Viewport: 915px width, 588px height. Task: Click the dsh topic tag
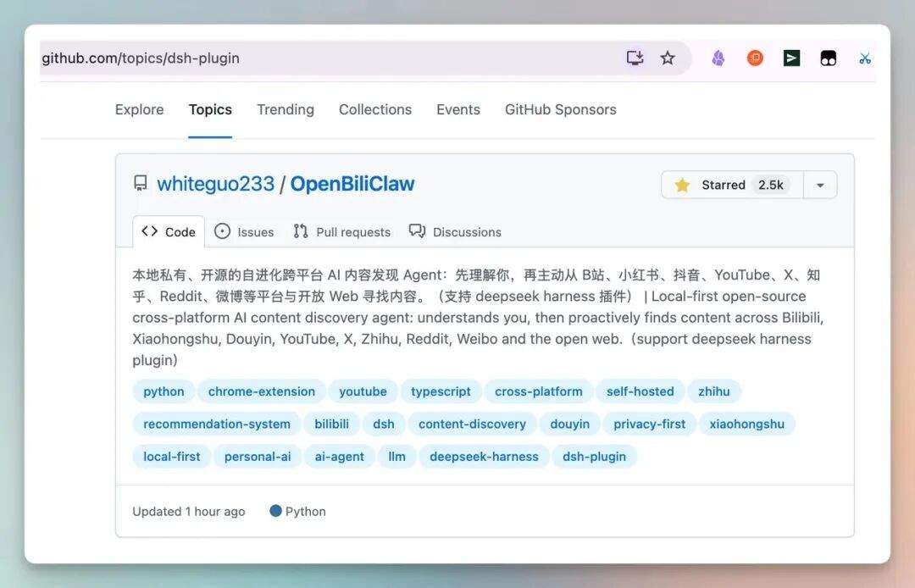click(384, 424)
